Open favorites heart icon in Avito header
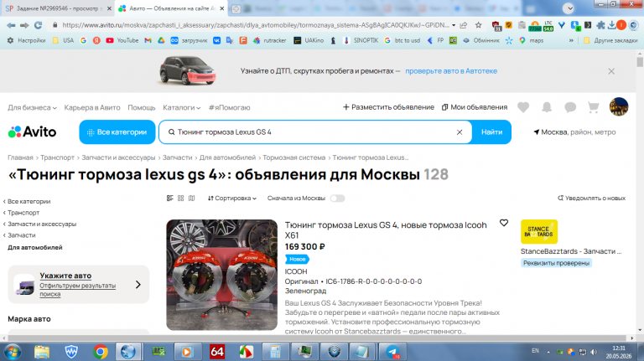644x361 pixels. coord(523,107)
